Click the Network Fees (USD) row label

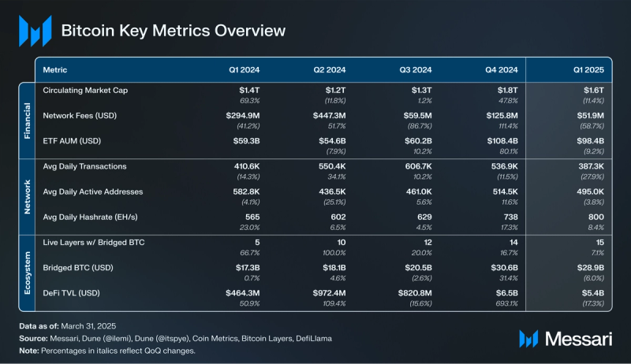pyautogui.click(x=80, y=115)
